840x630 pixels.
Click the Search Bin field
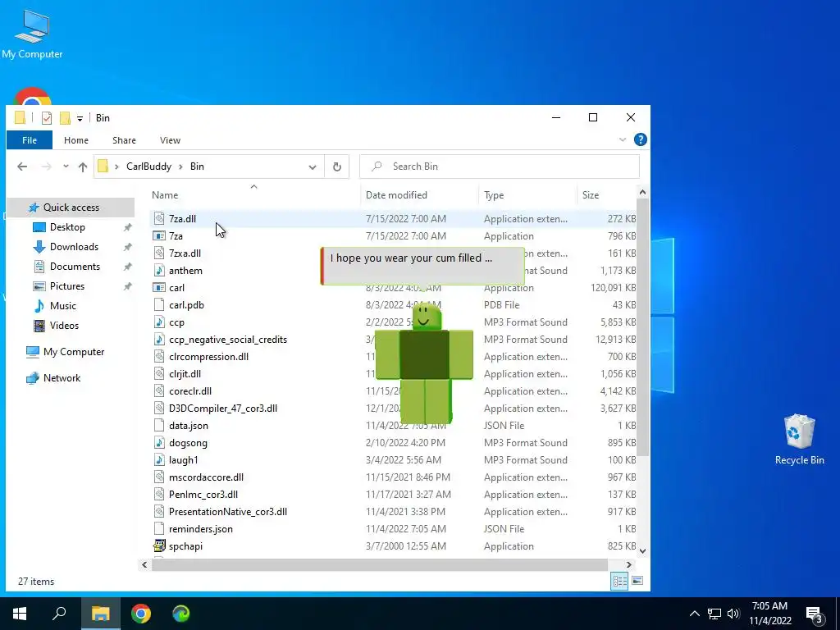click(500, 167)
